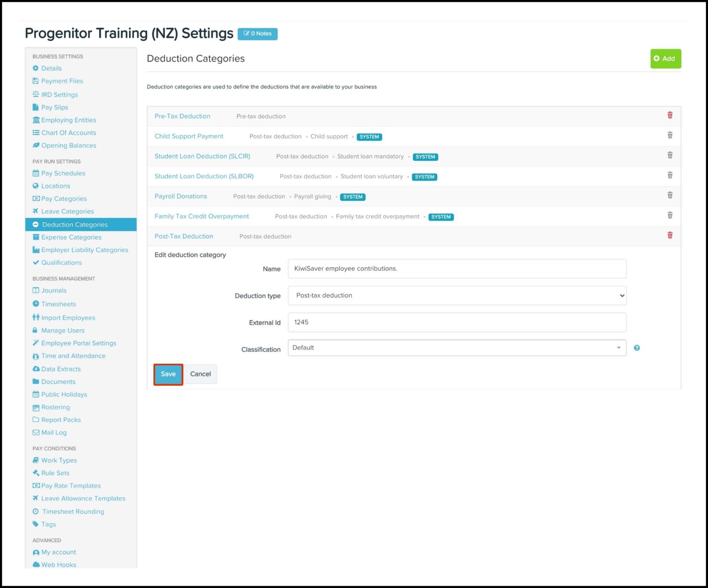Click the trash icon for Payroll Donations

click(x=670, y=195)
